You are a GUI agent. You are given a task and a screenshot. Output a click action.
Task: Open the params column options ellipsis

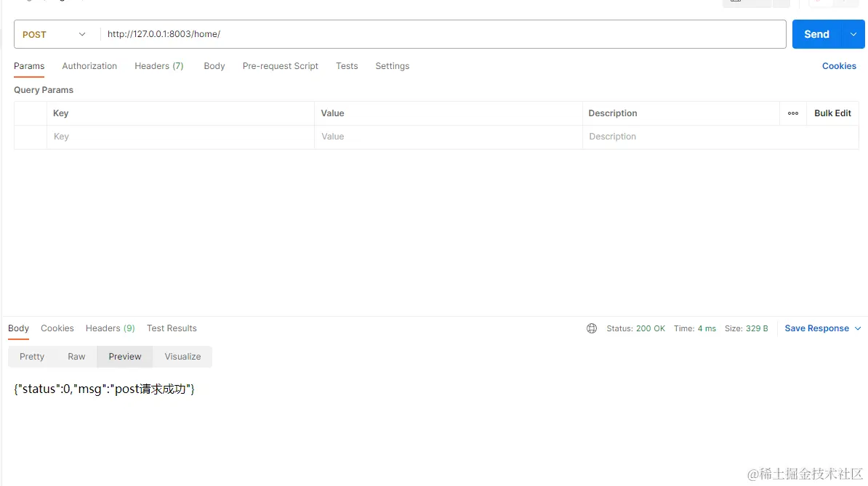tap(792, 113)
